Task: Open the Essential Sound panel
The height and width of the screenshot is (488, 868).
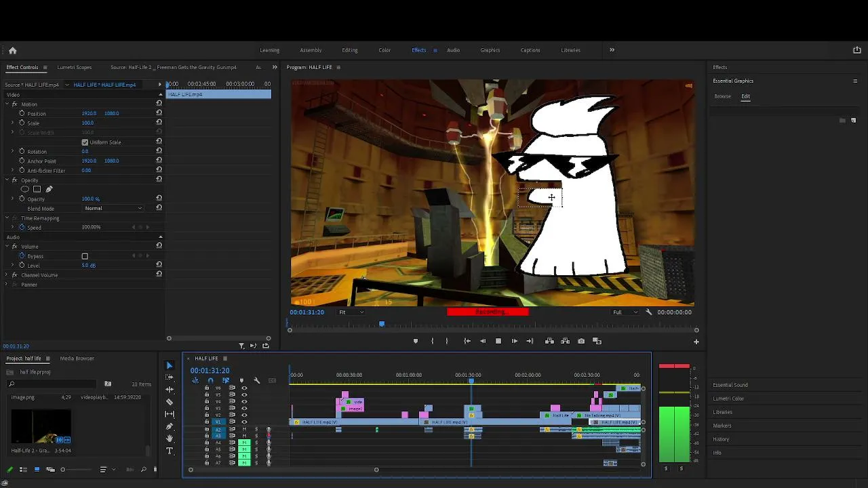Action: [730, 385]
